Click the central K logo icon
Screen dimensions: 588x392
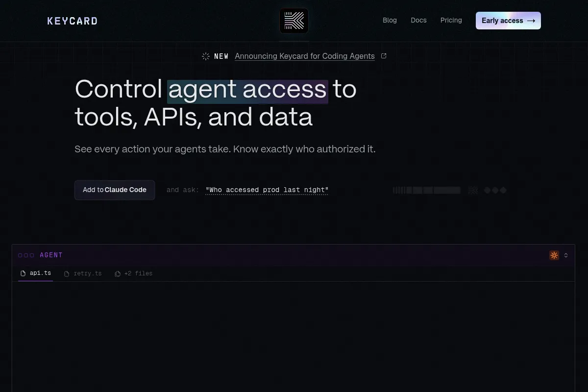click(294, 21)
